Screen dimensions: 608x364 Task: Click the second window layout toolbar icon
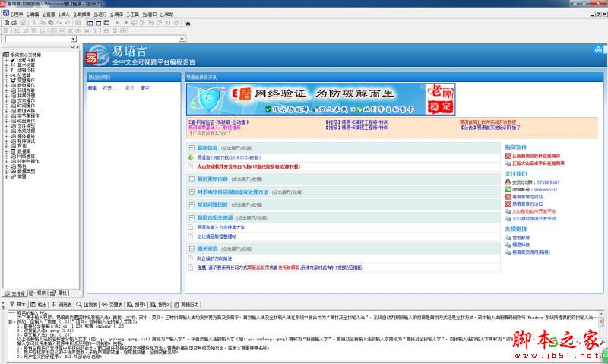click(x=98, y=23)
